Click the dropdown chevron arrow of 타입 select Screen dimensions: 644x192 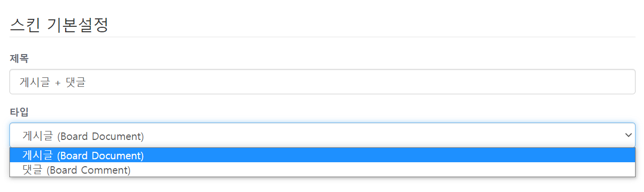point(628,135)
